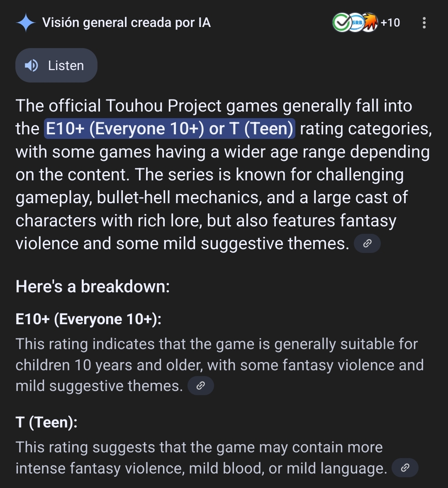
Task: Click the word 'Listen' on audio button
Action: click(66, 66)
